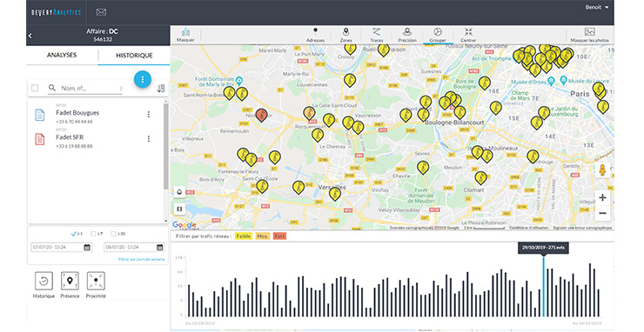
Task: Click the sort list icon
Action: (x=161, y=89)
